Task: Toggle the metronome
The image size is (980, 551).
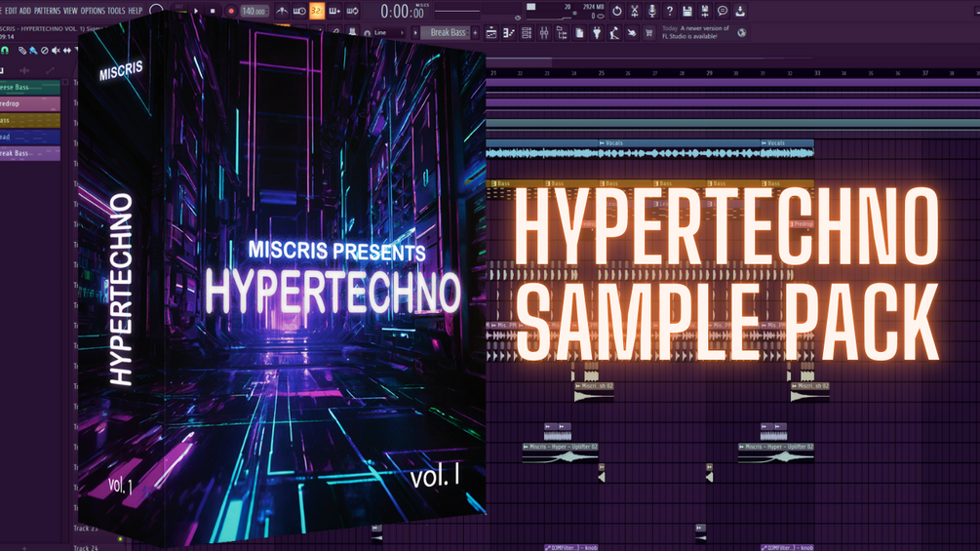Action: coord(282,11)
